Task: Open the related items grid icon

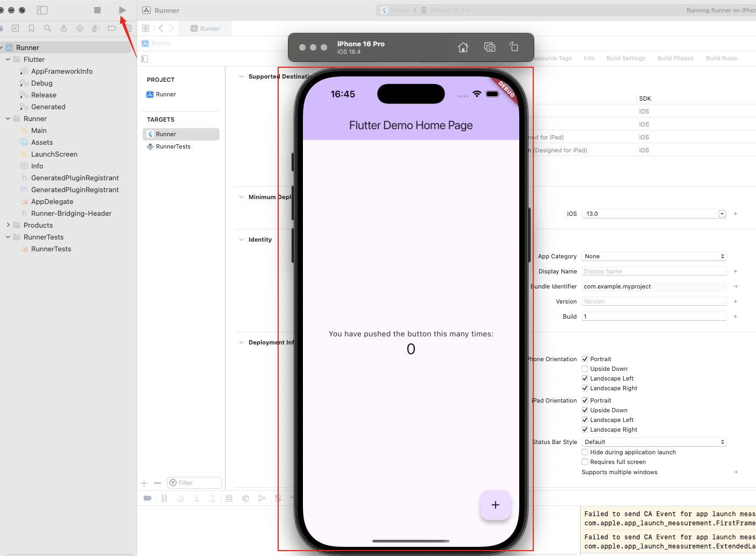Action: pos(146,29)
